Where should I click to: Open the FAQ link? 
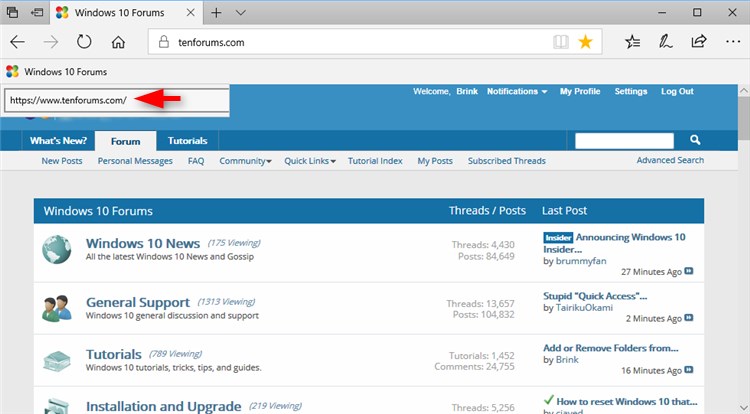(x=196, y=161)
